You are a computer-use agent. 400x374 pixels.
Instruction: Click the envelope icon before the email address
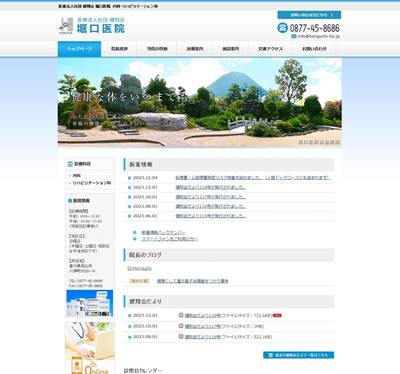[x=294, y=36]
